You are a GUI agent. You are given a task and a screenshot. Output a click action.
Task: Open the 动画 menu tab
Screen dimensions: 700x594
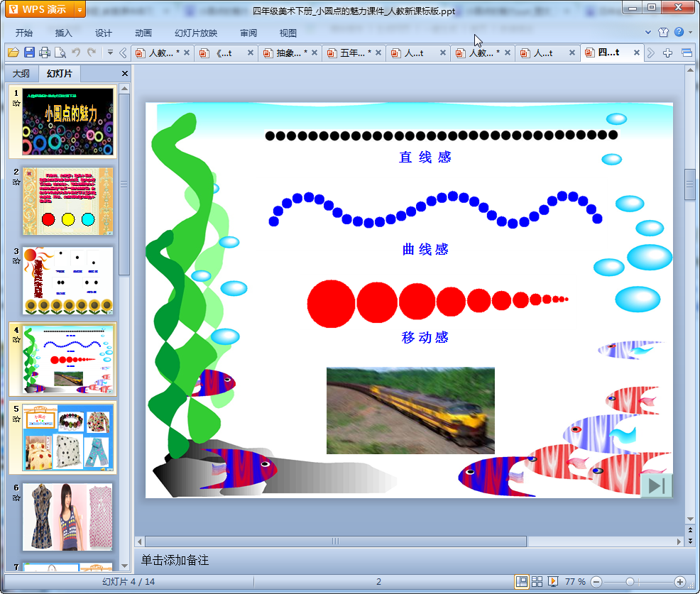pyautogui.click(x=143, y=33)
